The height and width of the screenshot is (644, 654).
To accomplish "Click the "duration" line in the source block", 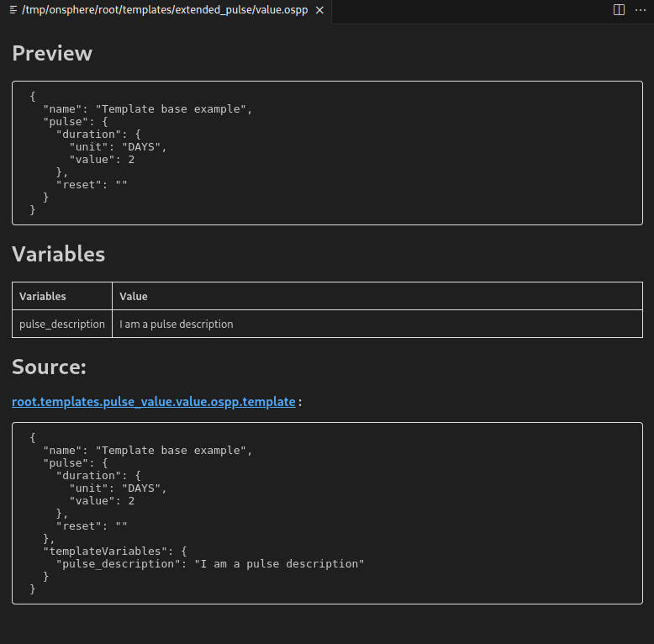I will coord(98,476).
